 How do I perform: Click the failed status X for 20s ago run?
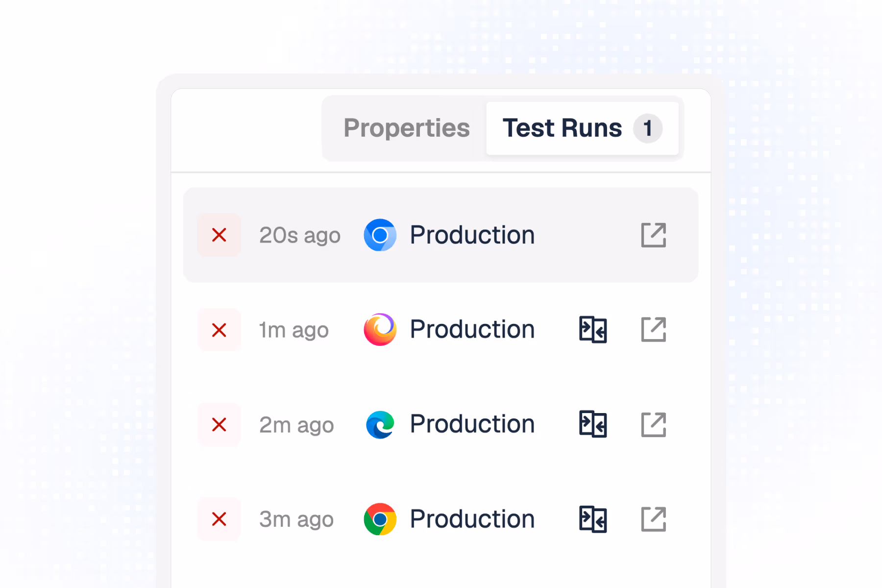click(219, 235)
